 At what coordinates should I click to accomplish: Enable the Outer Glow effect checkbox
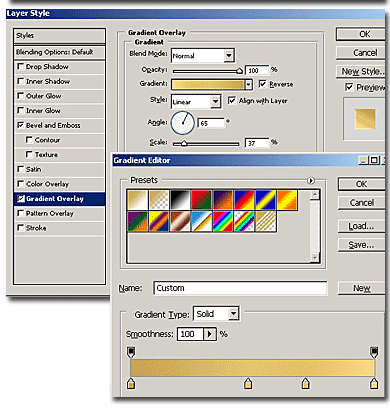pyautogui.click(x=21, y=96)
